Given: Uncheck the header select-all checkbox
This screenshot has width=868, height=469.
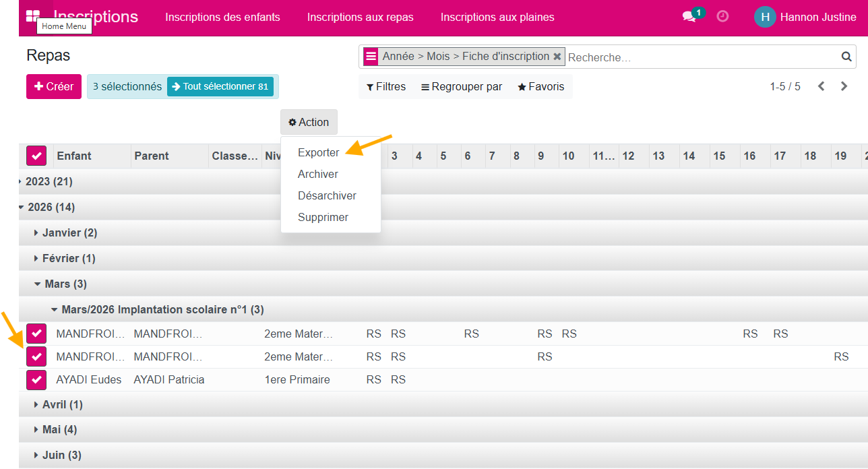Looking at the screenshot, I should click(x=36, y=156).
